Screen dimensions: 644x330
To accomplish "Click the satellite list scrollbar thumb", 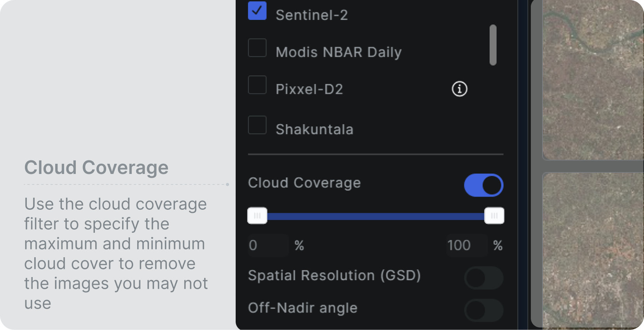I will [493, 45].
